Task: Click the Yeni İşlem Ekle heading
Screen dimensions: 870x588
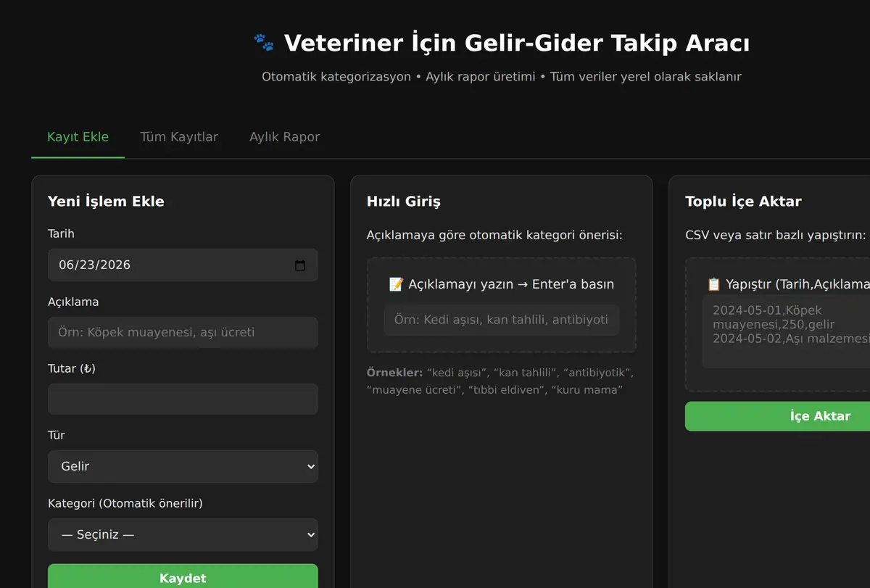Action: pyautogui.click(x=106, y=202)
